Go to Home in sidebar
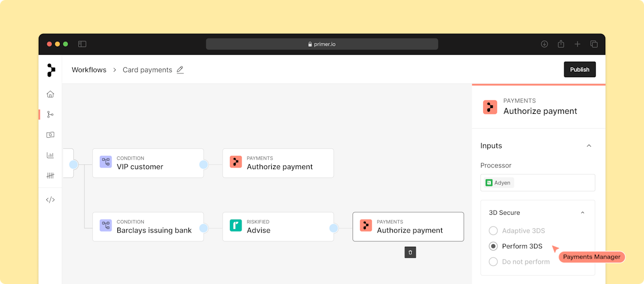Viewport: 644px width, 284px height. (x=50, y=94)
